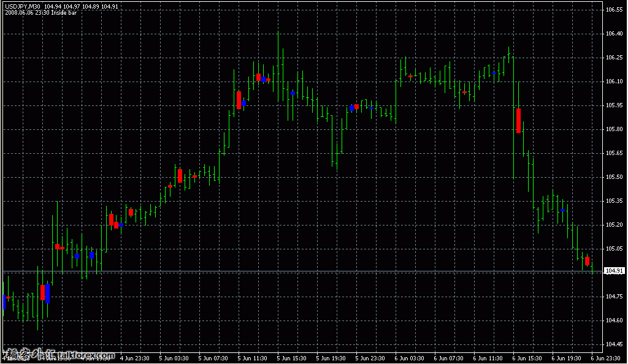Click the 105.65 price axis label
This screenshot has height=364, width=628.
[614, 153]
